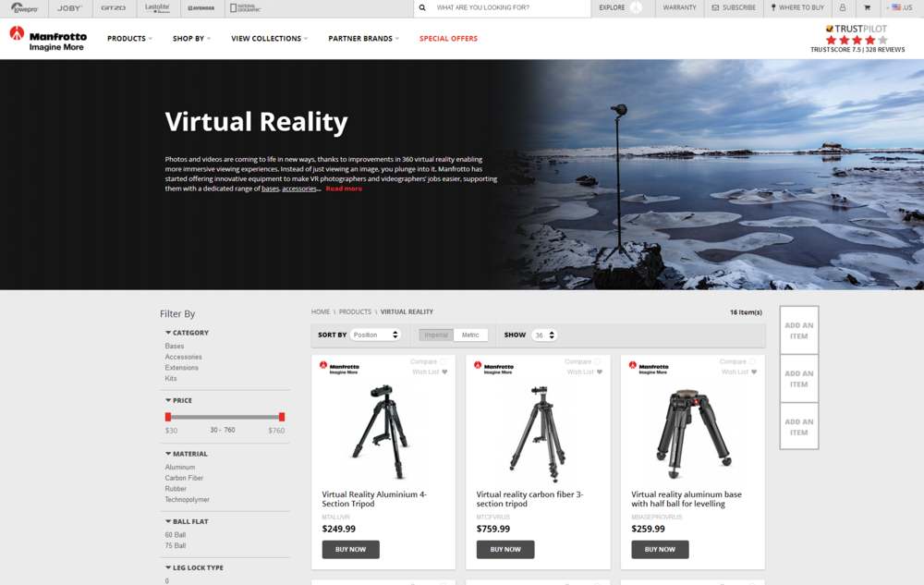Open the Gitzo brand logo link

coord(113,8)
